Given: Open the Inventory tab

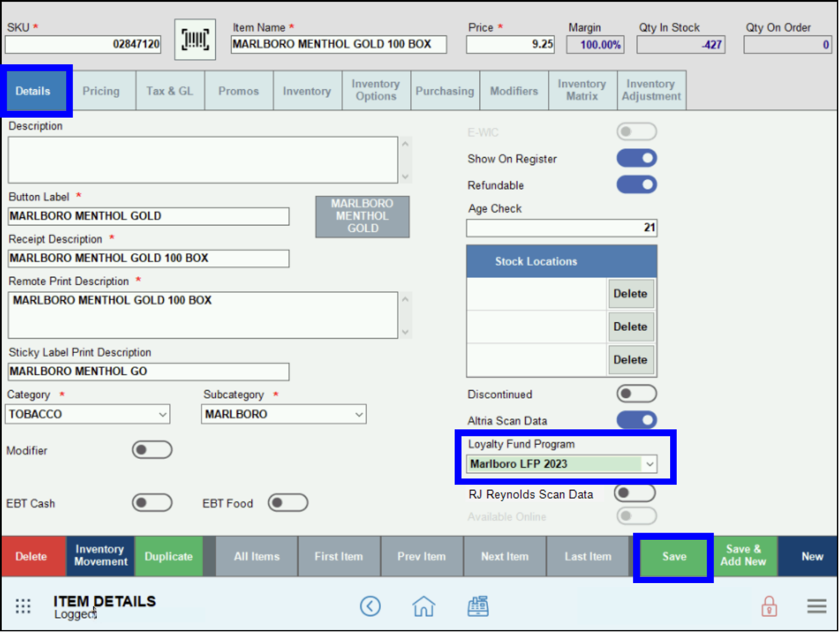Looking at the screenshot, I should click(307, 90).
